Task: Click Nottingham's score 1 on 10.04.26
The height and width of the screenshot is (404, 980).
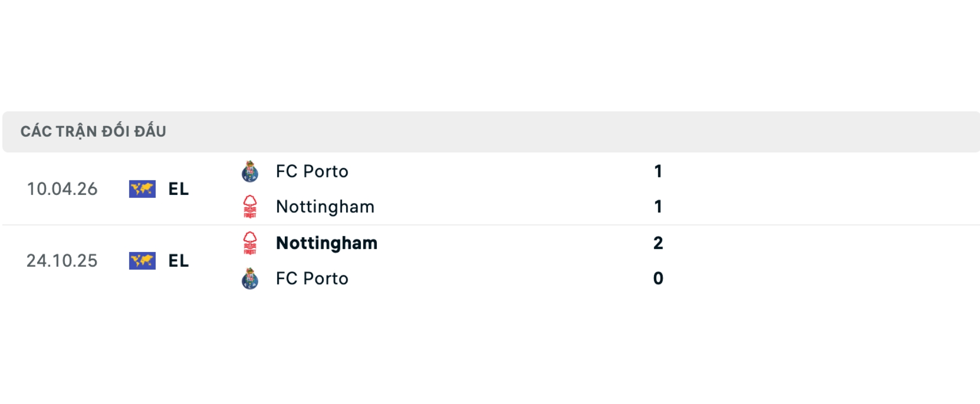Action: coord(658,207)
